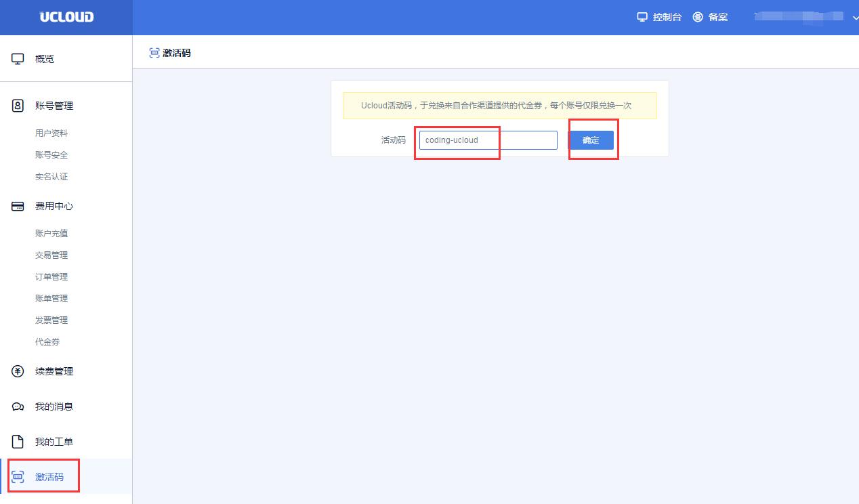Click the 激活码 scan icon in sidebar
This screenshot has width=859, height=504.
18,477
